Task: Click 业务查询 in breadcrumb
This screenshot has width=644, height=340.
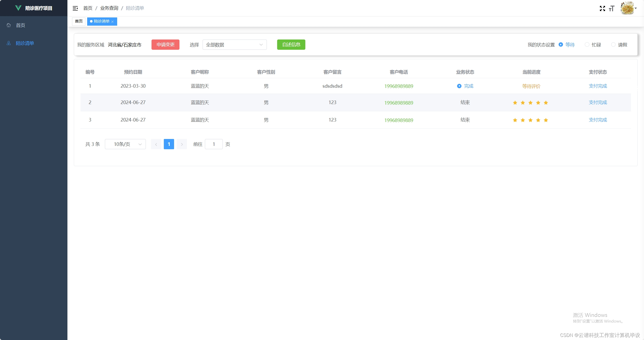Action: coord(109,8)
